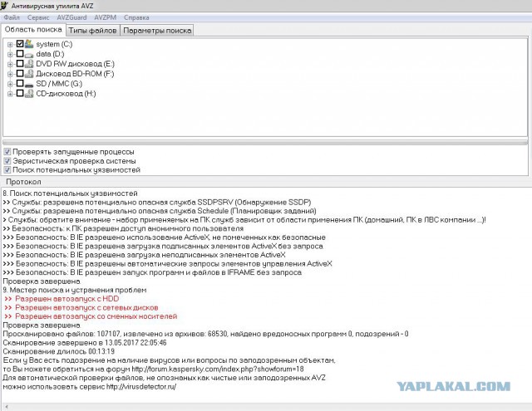Select the 'SD / MMC (G:)' label

tap(59, 83)
